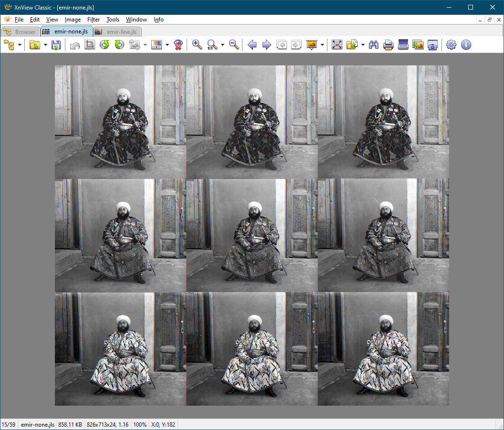This screenshot has width=504, height=430.
Task: Switch to the emir-line.jls tab
Action: [x=117, y=32]
